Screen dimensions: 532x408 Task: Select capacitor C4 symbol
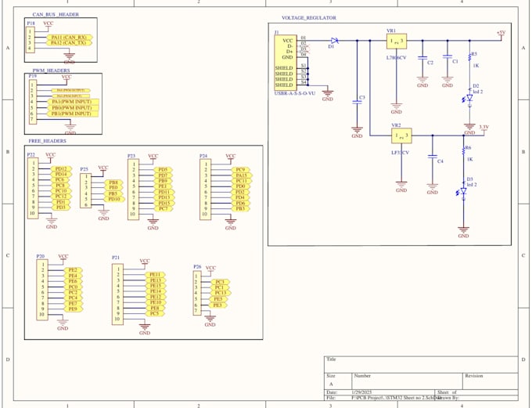[x=432, y=157]
